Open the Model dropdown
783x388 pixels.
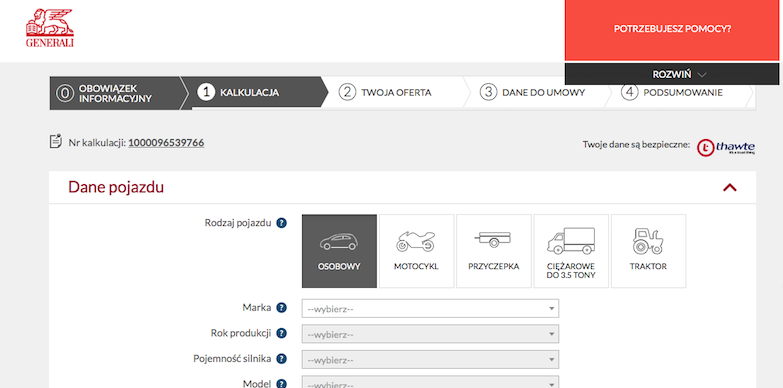pos(430,383)
